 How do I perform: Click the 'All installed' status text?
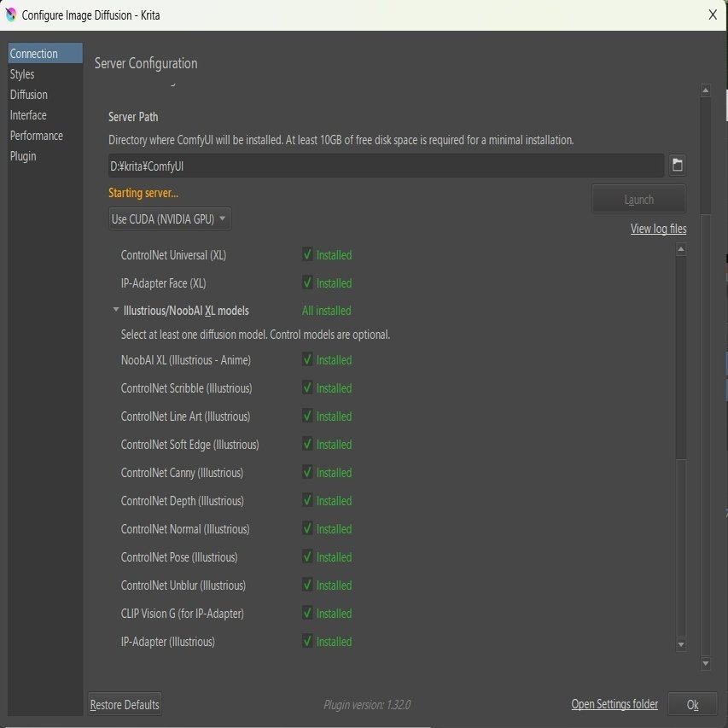coord(326,310)
